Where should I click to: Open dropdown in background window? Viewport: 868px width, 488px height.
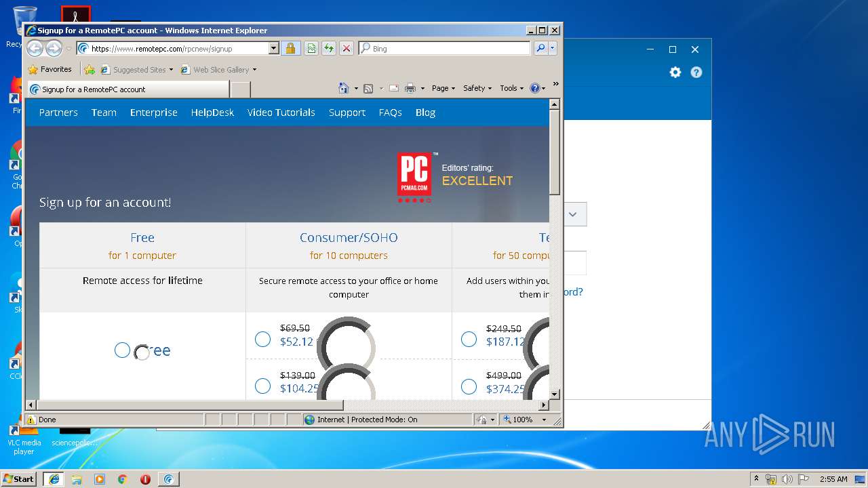[x=573, y=214]
